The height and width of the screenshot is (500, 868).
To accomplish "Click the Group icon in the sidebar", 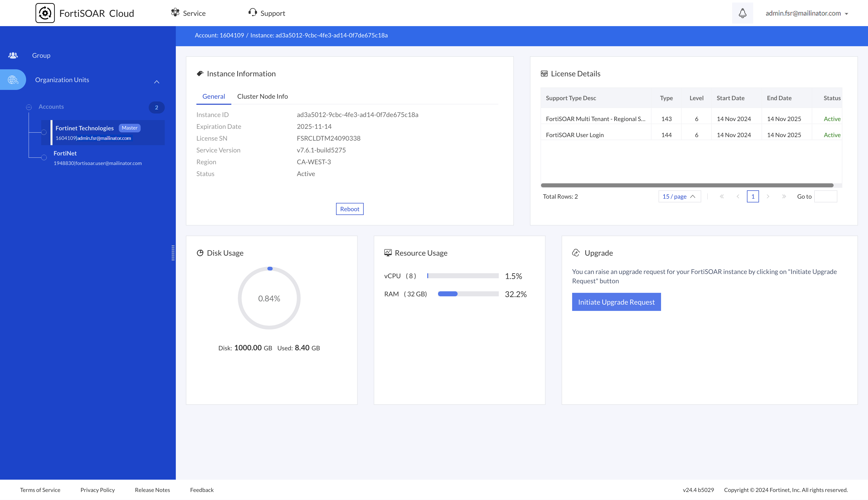I will [x=13, y=55].
